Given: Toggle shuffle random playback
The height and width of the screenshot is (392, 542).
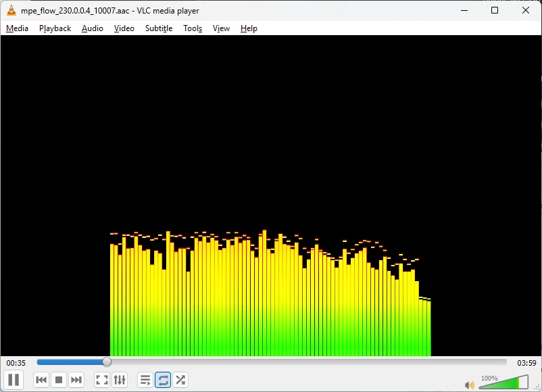Looking at the screenshot, I should [x=180, y=381].
